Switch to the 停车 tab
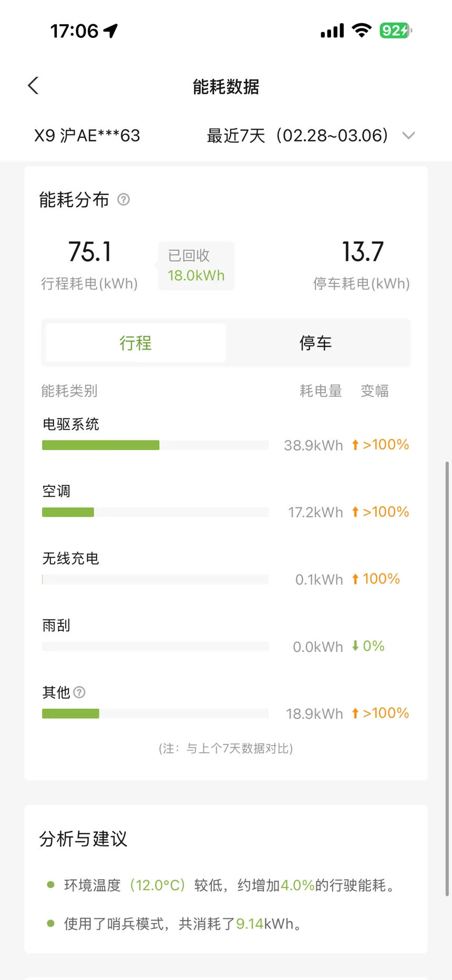Viewport: 452px width, 980px height. pos(315,343)
